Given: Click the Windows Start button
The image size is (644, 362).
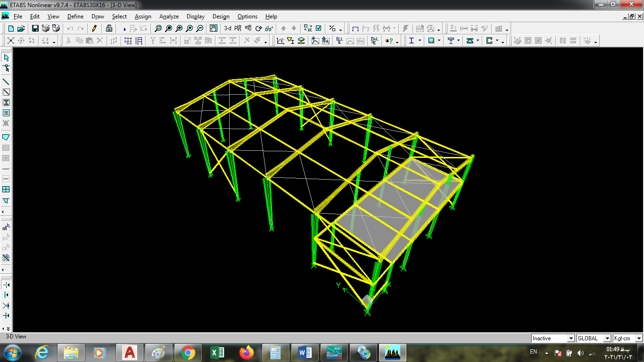Looking at the screenshot, I should (x=12, y=352).
